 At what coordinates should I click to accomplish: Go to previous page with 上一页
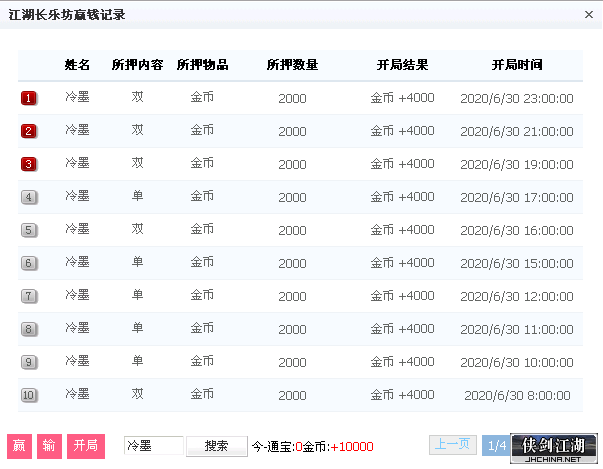453,445
